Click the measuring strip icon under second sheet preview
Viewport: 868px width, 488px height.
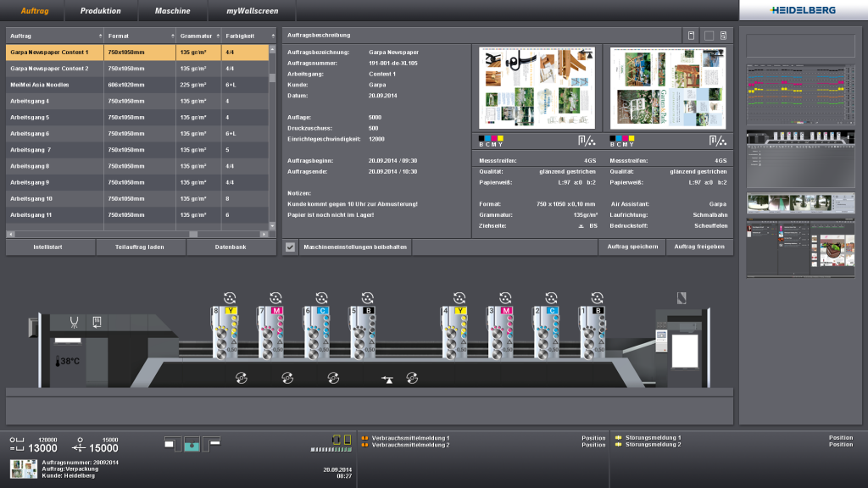718,141
